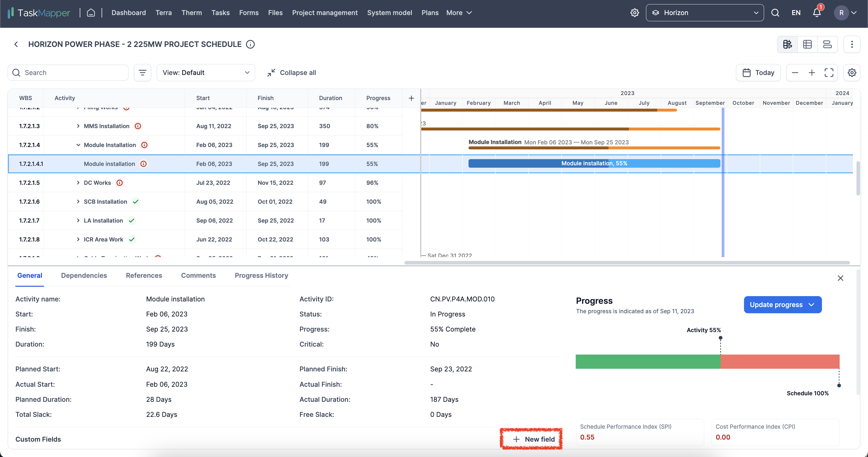
Task: Click the project info circle icon
Action: tap(251, 44)
